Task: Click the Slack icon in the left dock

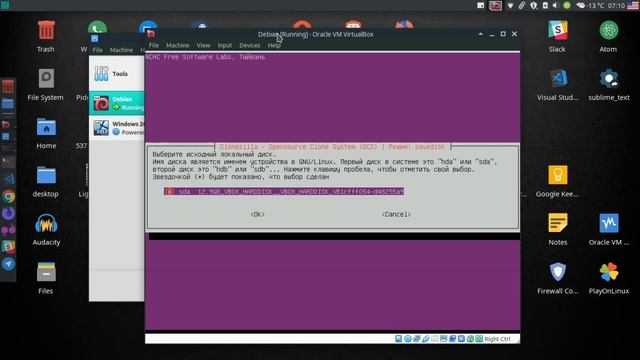Action: 8,247
